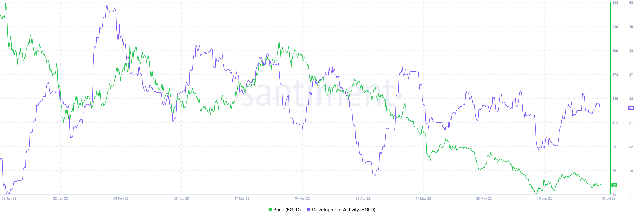Image resolution: width=644 pixels, height=218 pixels.
Task: Toggle the Price (EGLD) legend label
Action: coord(287,210)
